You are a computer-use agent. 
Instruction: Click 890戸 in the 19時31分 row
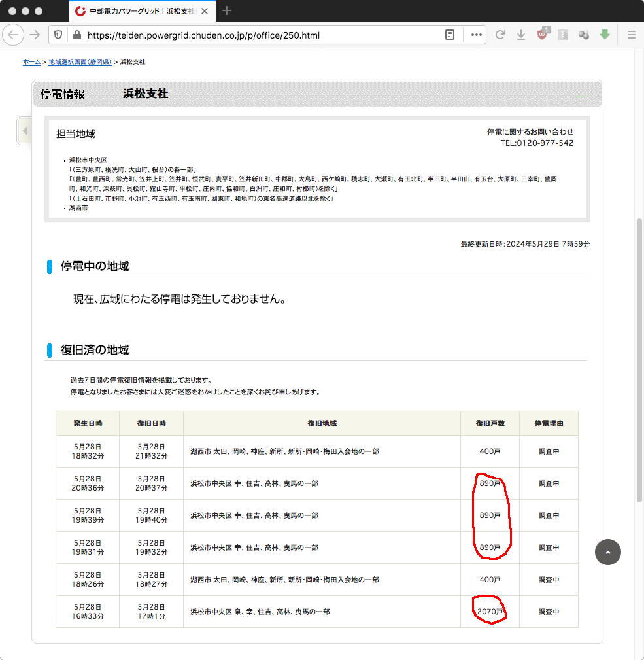pyautogui.click(x=490, y=547)
